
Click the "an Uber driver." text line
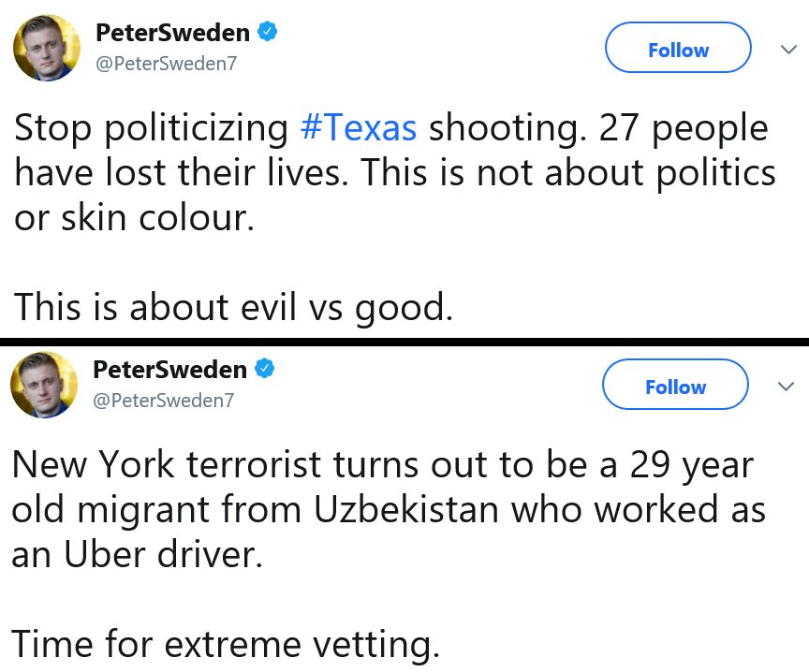(132, 555)
